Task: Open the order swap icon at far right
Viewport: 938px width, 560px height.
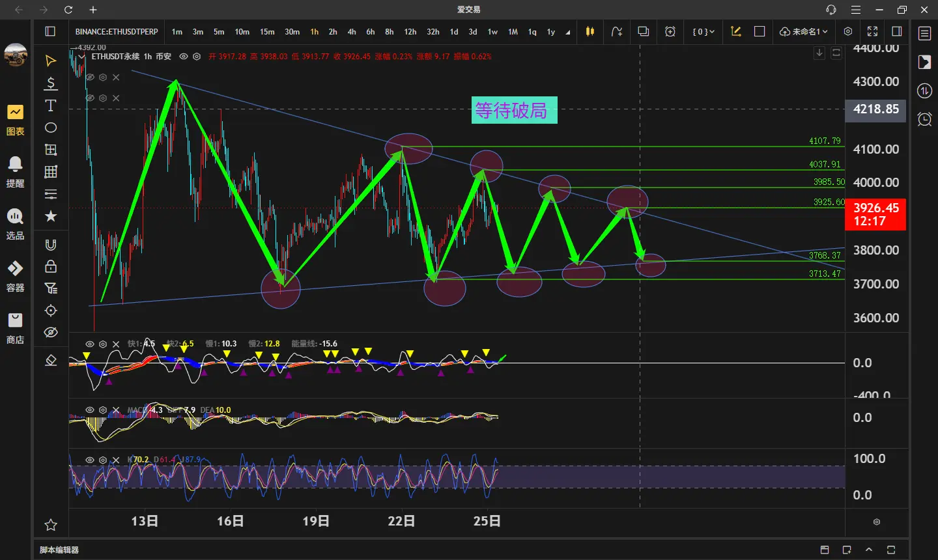Action: [x=925, y=91]
